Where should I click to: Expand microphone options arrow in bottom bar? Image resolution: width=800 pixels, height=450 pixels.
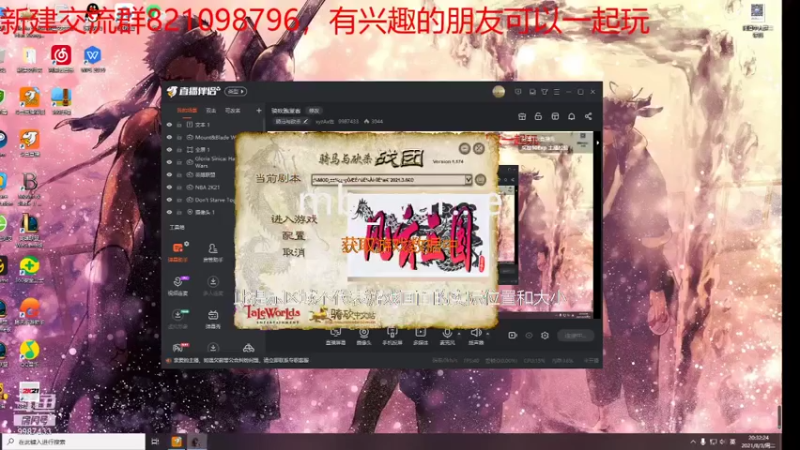459,334
